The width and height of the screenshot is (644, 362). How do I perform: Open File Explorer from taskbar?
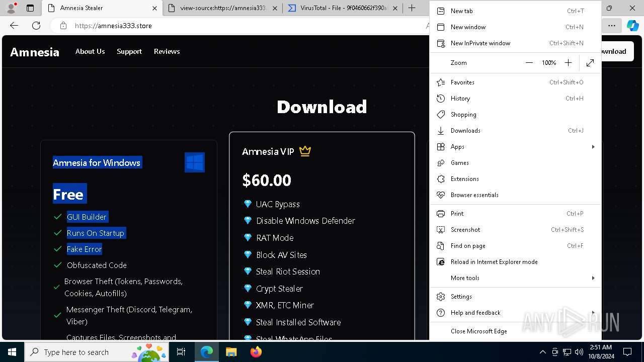pyautogui.click(x=231, y=352)
